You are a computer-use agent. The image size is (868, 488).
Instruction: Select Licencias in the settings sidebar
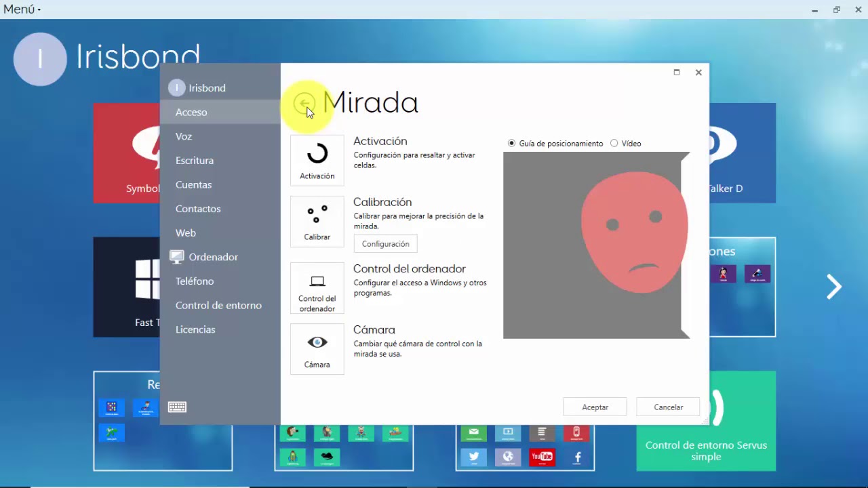point(220,329)
